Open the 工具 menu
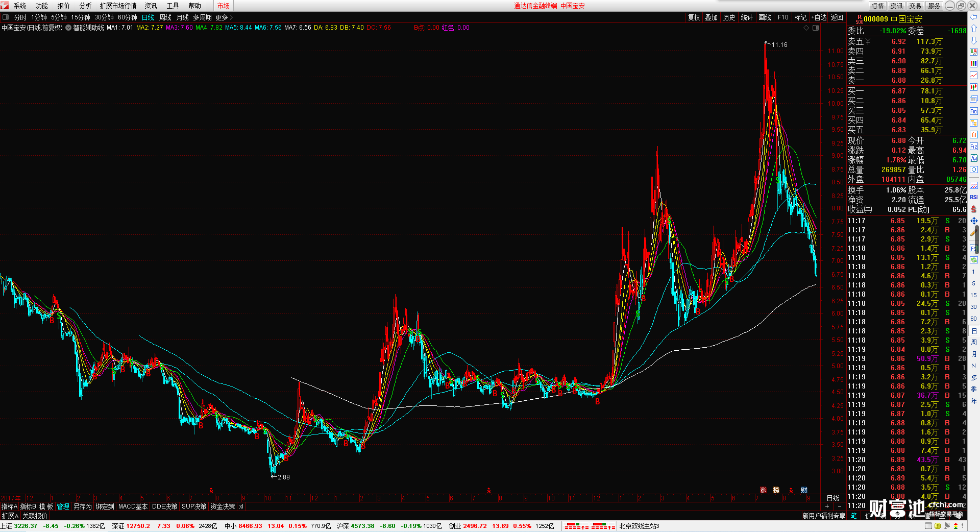 point(173,6)
